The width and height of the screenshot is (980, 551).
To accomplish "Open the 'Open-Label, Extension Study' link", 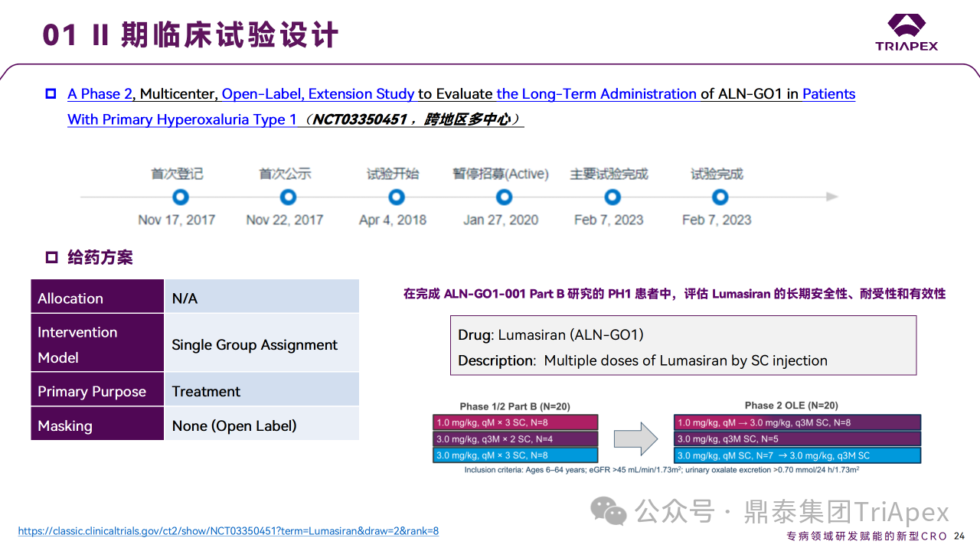I will pos(317,94).
